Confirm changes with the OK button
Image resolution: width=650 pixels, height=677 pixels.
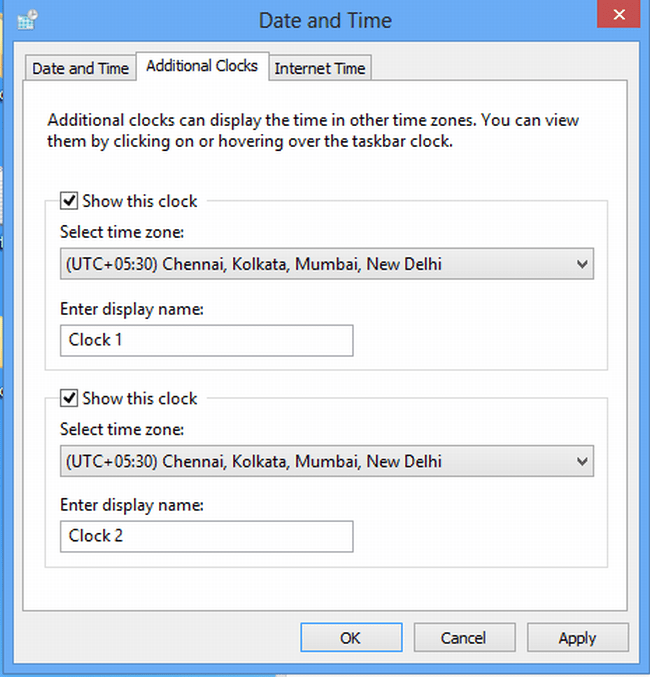point(351,637)
